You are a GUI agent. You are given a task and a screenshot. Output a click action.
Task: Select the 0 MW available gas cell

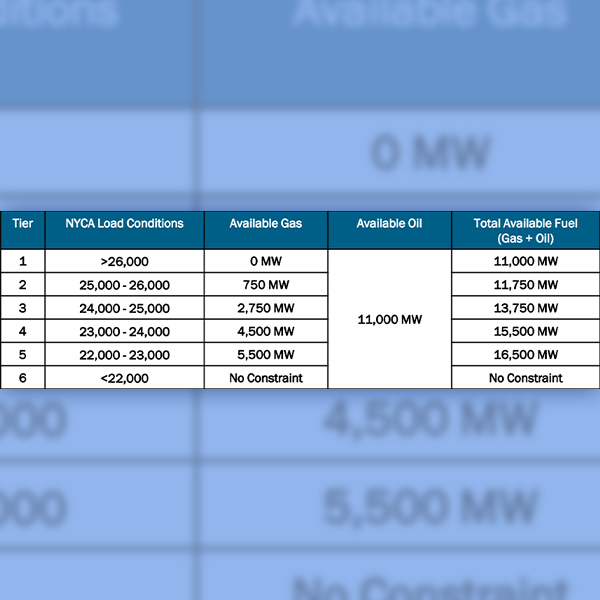[265, 261]
